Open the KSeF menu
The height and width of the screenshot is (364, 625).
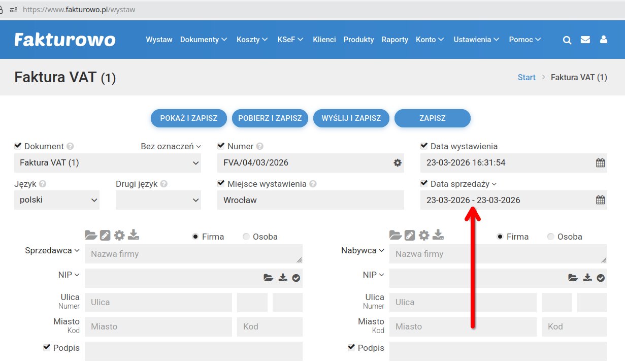tap(290, 40)
